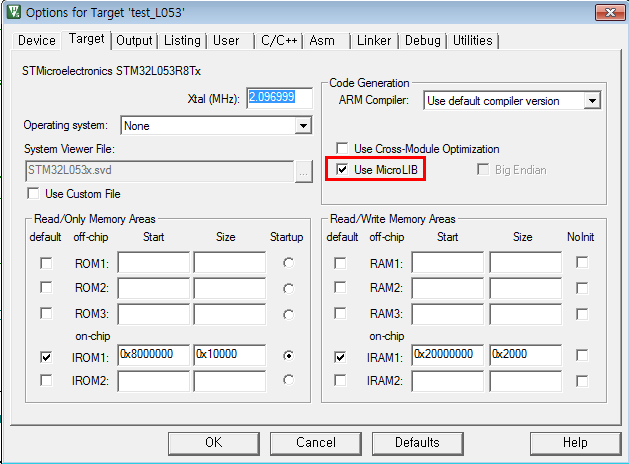Open the Debug tab
The width and height of the screenshot is (629, 464).
(x=422, y=41)
